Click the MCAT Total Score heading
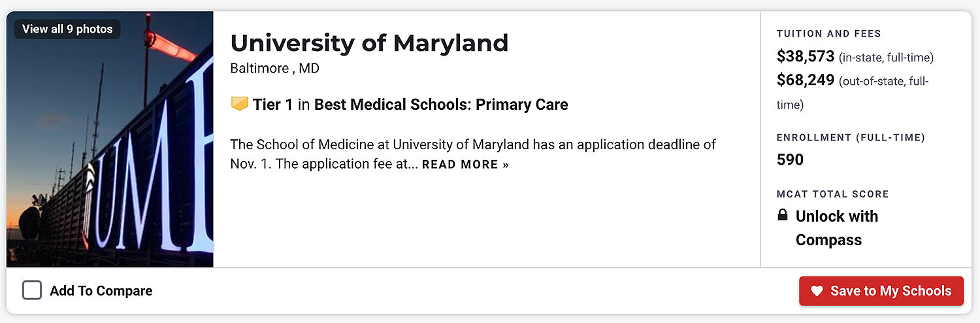 coord(832,194)
